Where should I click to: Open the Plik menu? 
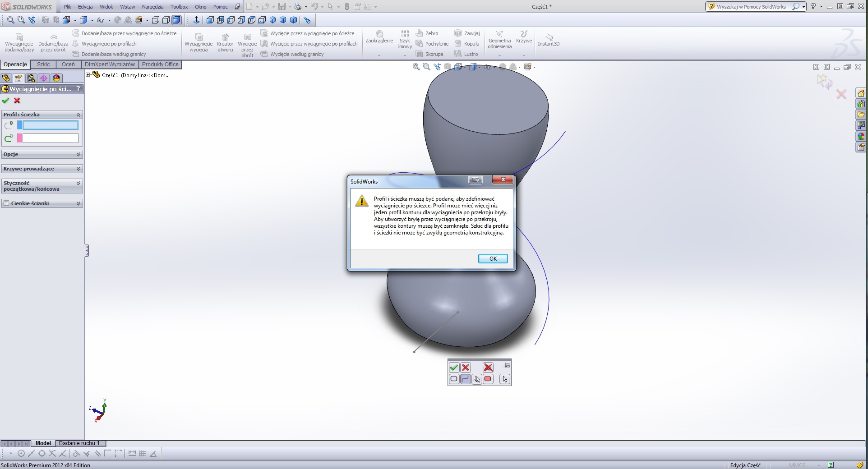coord(68,7)
